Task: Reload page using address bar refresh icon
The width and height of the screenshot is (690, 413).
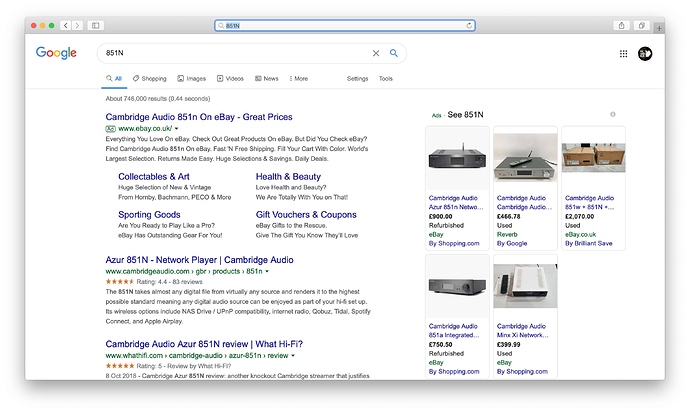Action: point(469,26)
